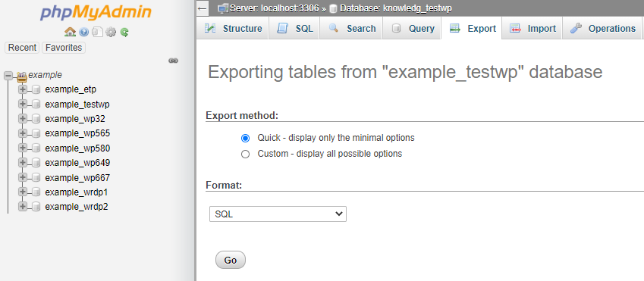Select Custom export method radio button
Viewport: 644px width, 281px height.
[x=245, y=155]
